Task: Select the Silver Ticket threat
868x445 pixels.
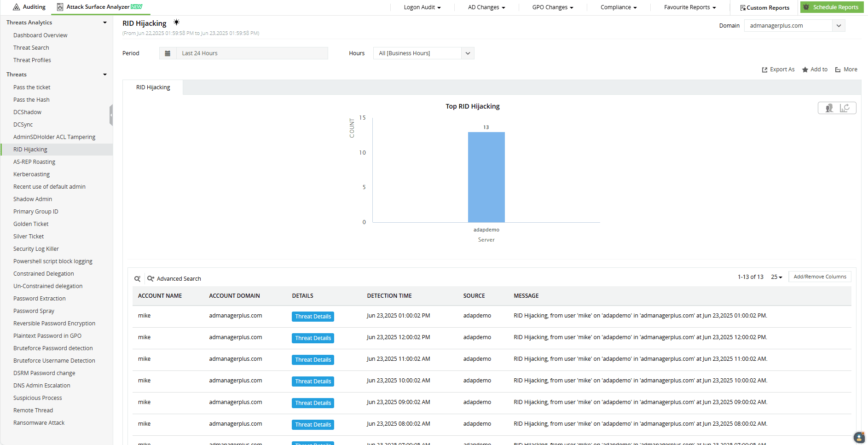Action: coord(29,237)
